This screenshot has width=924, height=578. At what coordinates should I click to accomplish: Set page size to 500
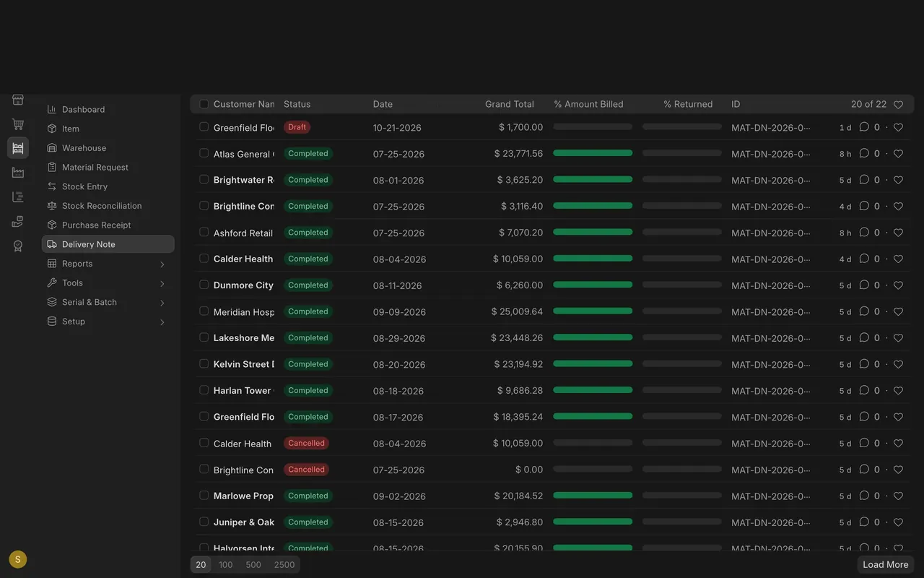coord(253,565)
